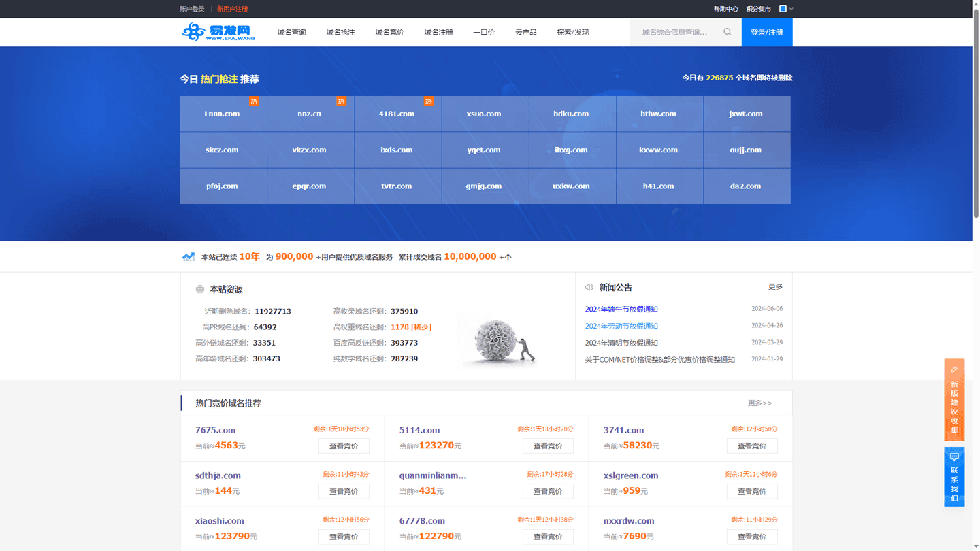Click the 账户登录 link
The height and width of the screenshot is (551, 980).
coord(192,9)
